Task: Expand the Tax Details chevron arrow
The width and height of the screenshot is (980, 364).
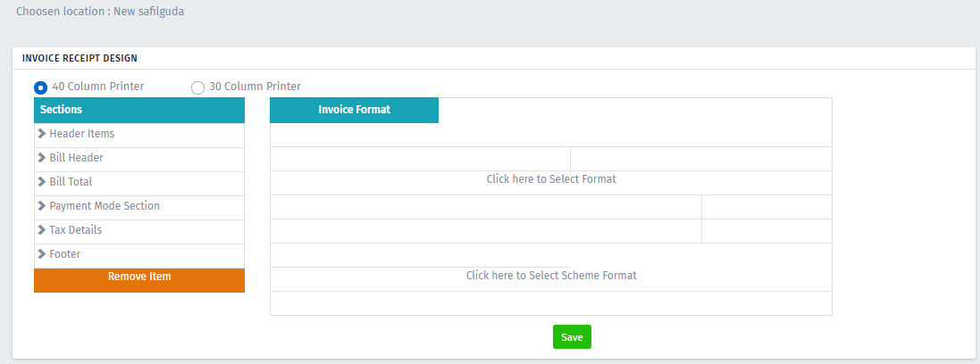Action: coord(42,230)
